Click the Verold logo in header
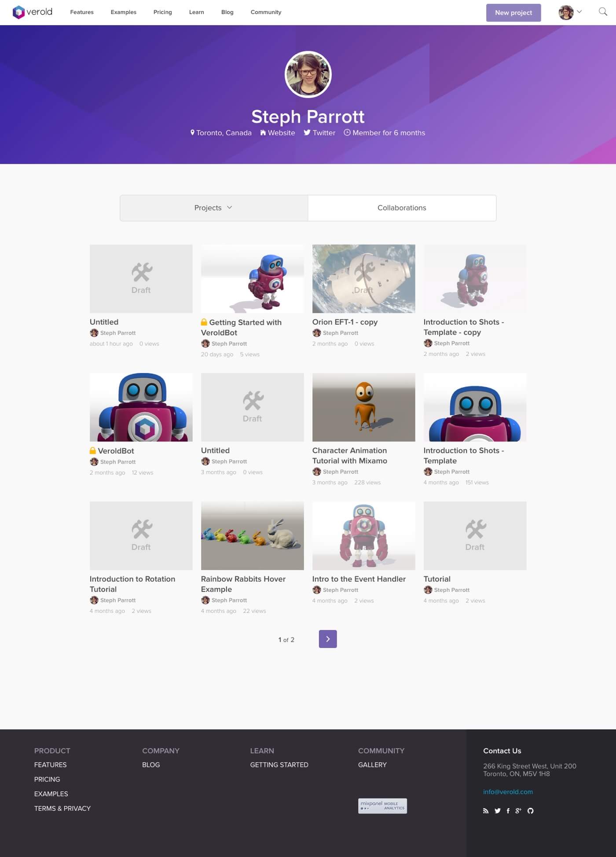Viewport: 616px width, 857px height. 33,12
